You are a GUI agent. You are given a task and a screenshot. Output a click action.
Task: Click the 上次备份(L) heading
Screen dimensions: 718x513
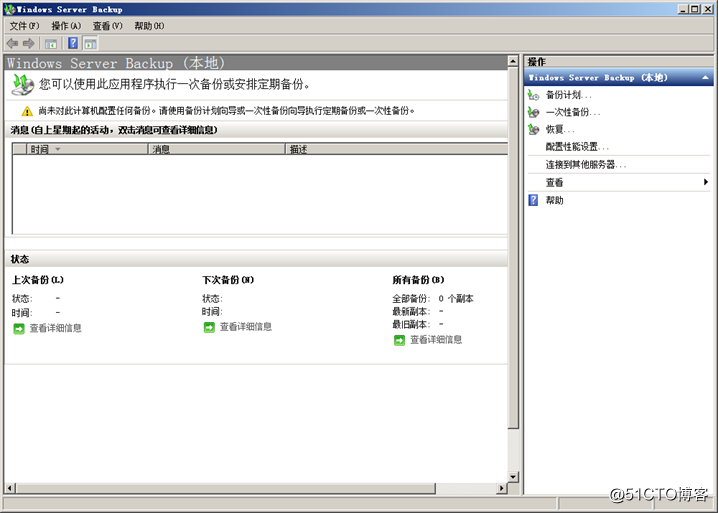click(x=38, y=280)
